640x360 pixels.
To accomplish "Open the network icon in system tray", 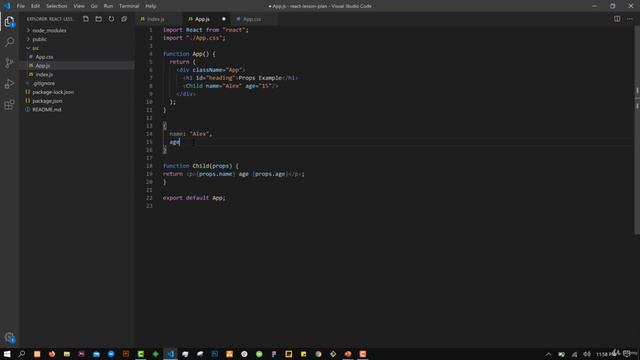I will click(574, 354).
